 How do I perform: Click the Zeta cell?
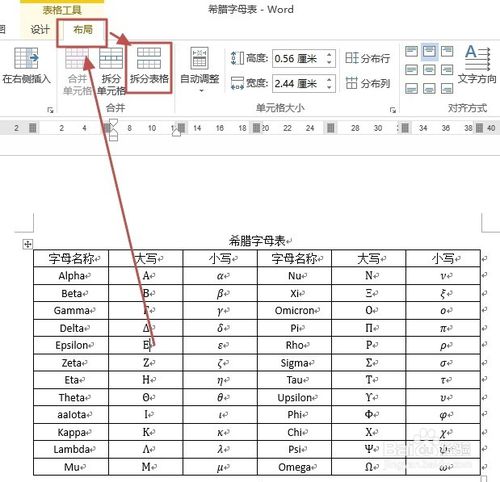point(71,363)
